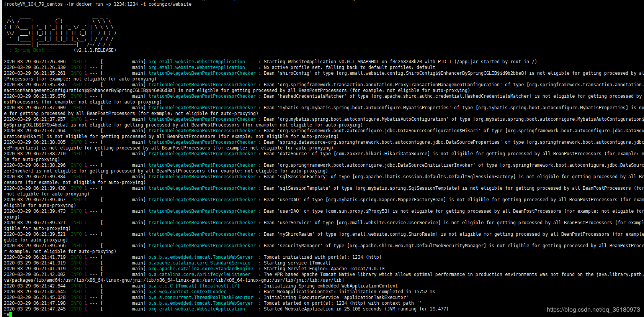
Task: Click logger name o.a.catalina.core.AprLifecycleListener
Action: (199, 274)
